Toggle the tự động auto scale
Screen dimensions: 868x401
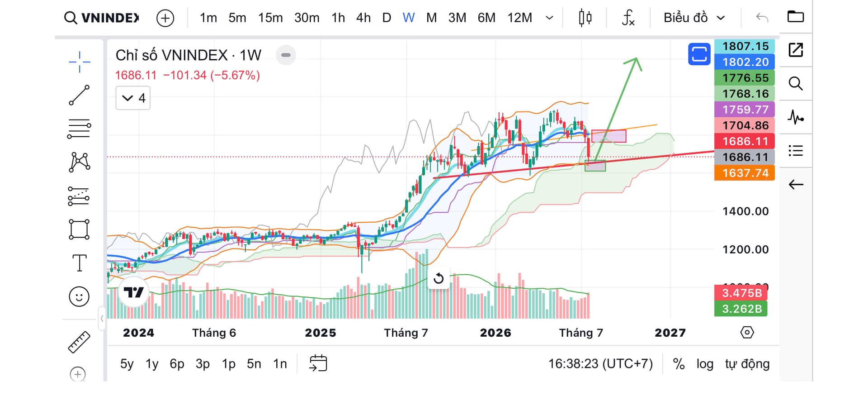pos(747,364)
